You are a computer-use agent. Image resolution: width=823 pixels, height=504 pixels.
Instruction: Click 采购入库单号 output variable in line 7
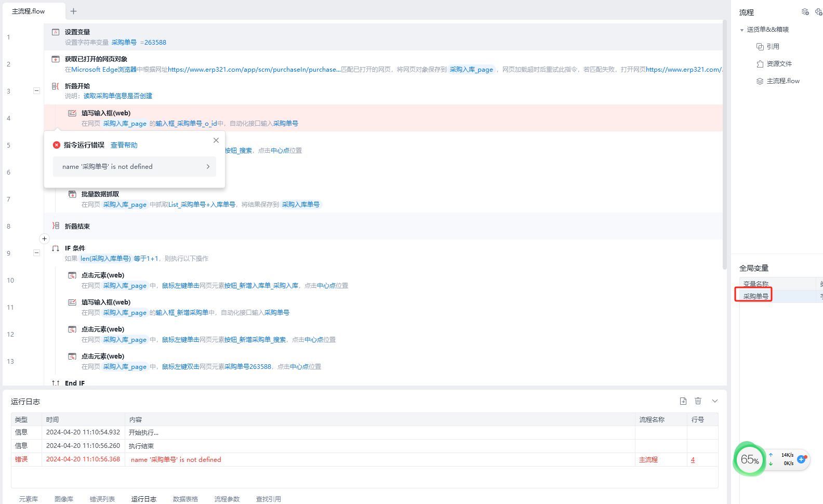point(301,205)
